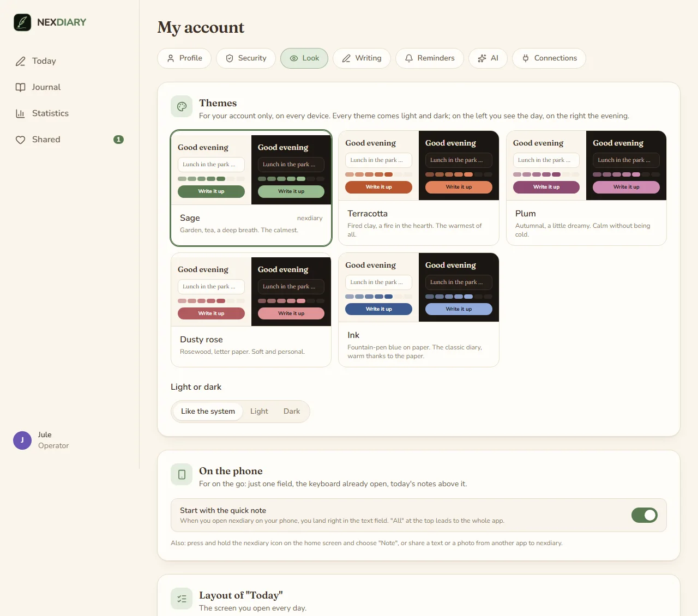698x616 pixels.
Task: Choose the Plum theme card
Action: click(586, 188)
